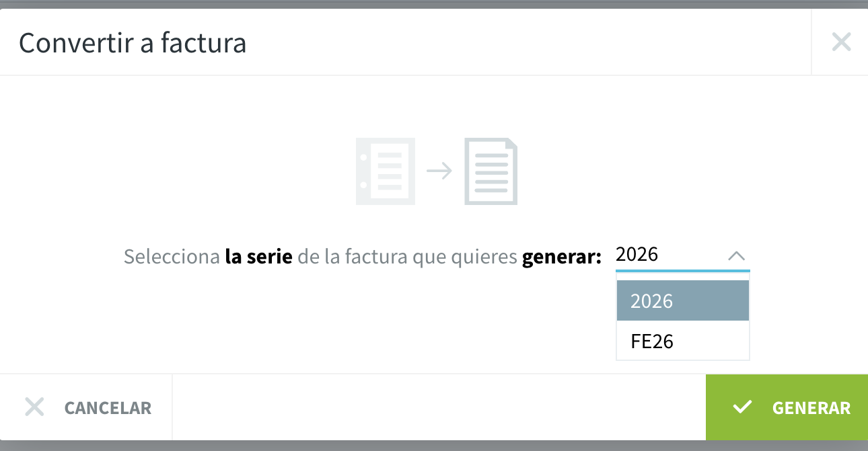Screen dimensions: 868x451
Task: Click the Convertir a factura title
Action: (133, 43)
